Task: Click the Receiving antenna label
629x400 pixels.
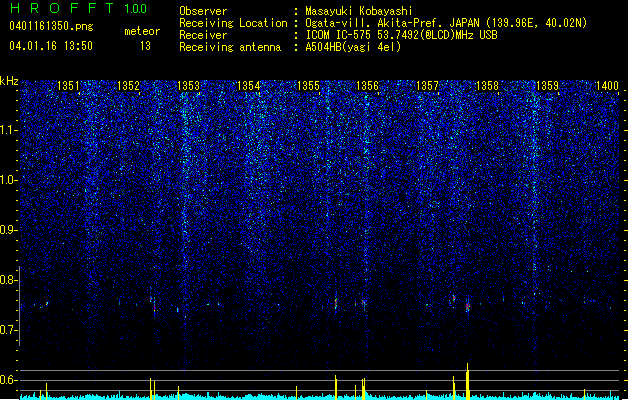Action: click(x=230, y=47)
